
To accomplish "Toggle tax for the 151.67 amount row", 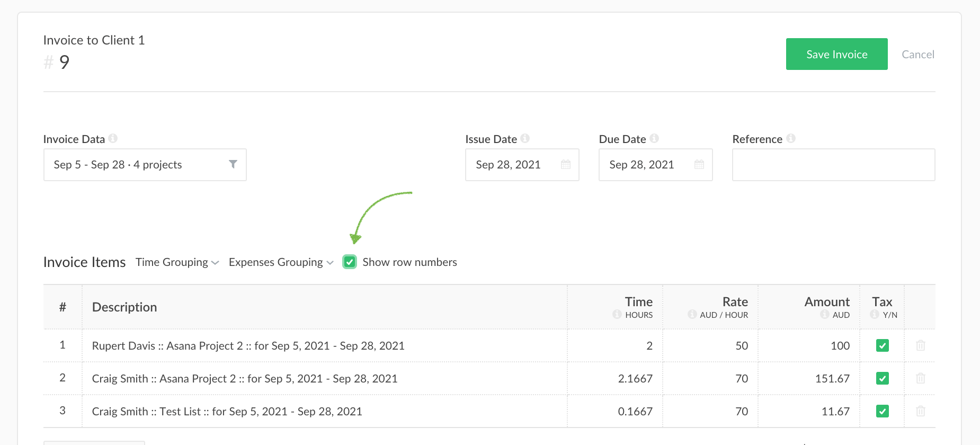I will coord(882,378).
